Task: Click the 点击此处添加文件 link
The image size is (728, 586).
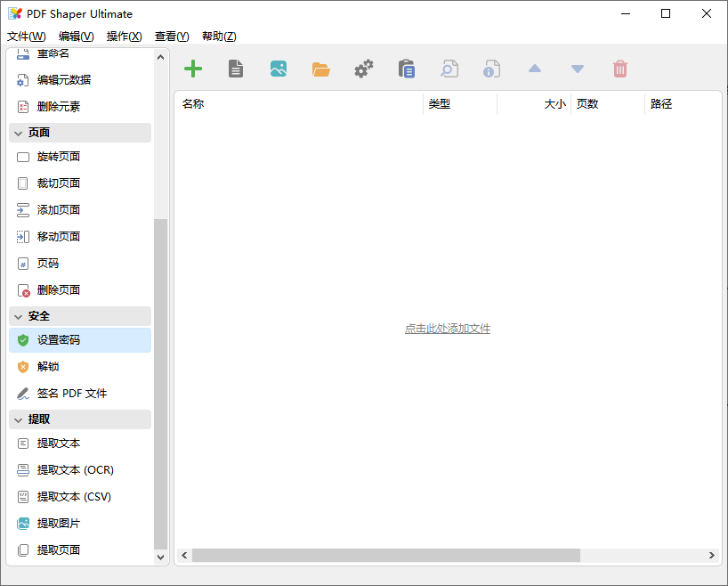Action: pos(448,329)
